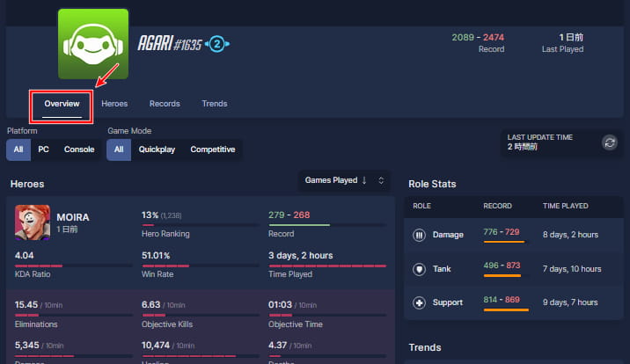The height and width of the screenshot is (364, 630).
Task: Expand the sort options chevron
Action: pos(381,180)
